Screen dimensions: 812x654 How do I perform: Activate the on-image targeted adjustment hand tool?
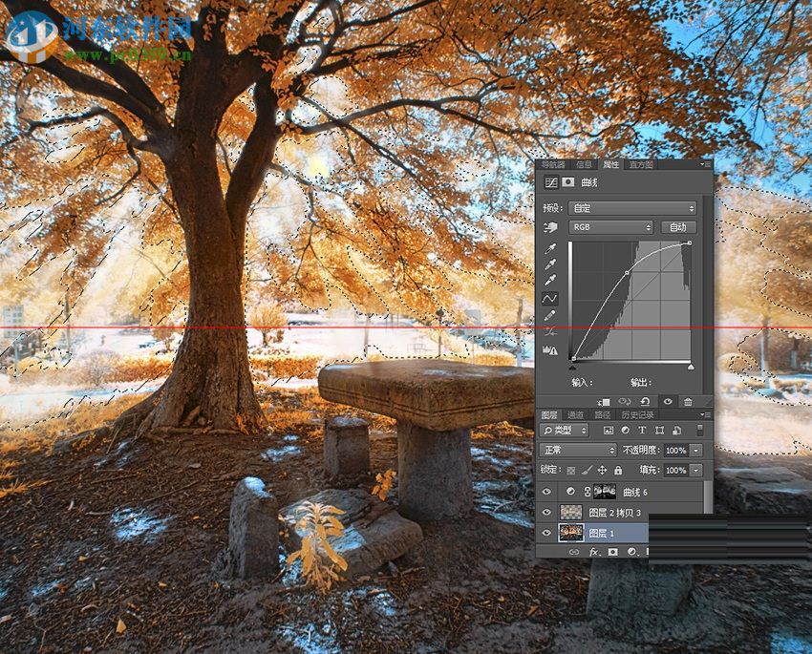pos(550,227)
